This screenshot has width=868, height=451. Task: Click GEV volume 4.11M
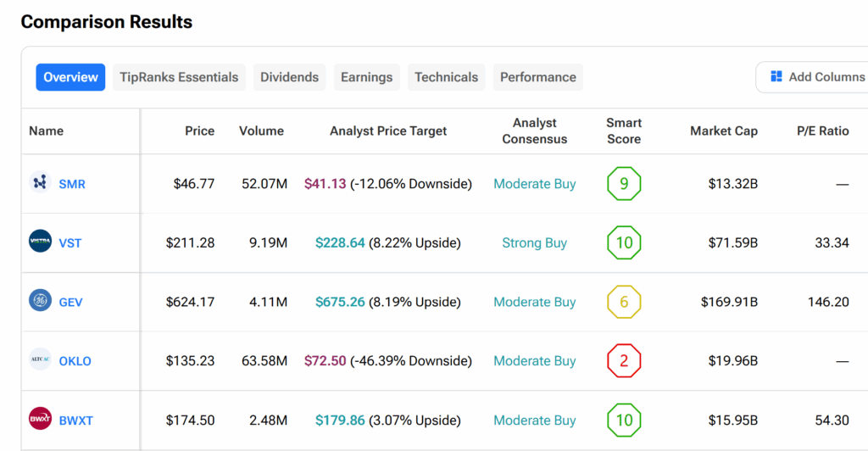[268, 302]
